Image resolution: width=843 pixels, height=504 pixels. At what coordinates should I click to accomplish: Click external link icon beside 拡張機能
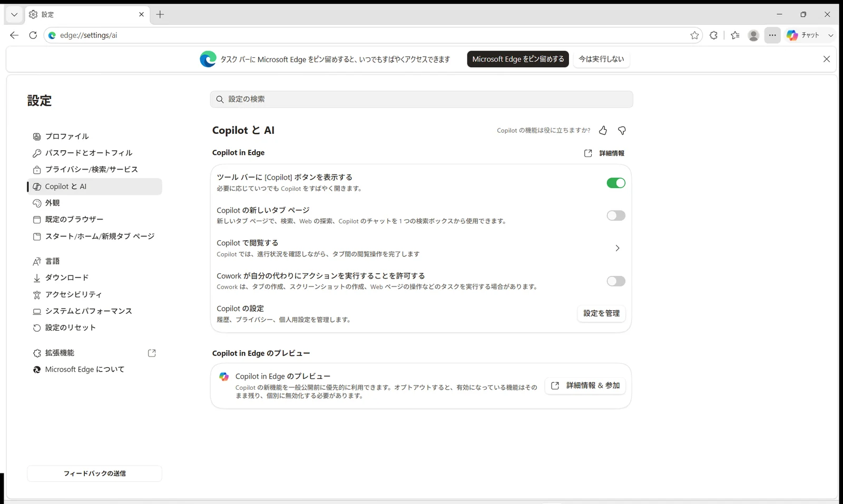coord(152,353)
